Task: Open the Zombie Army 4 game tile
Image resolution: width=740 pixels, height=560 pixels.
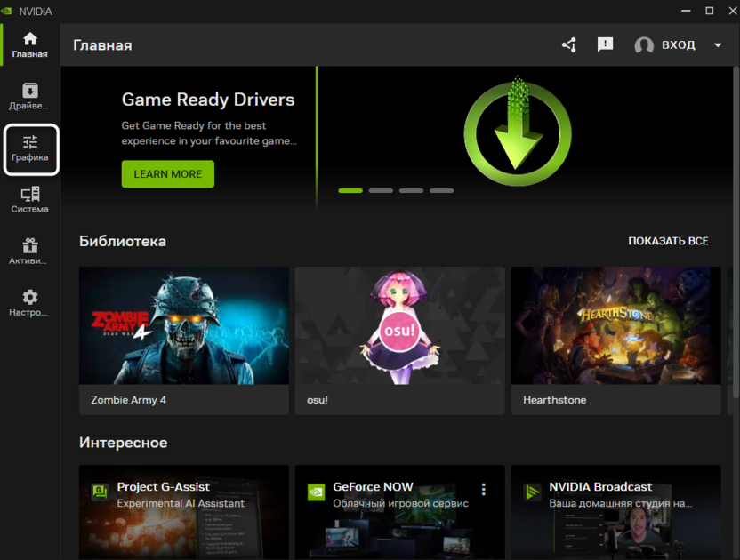Action: [183, 340]
